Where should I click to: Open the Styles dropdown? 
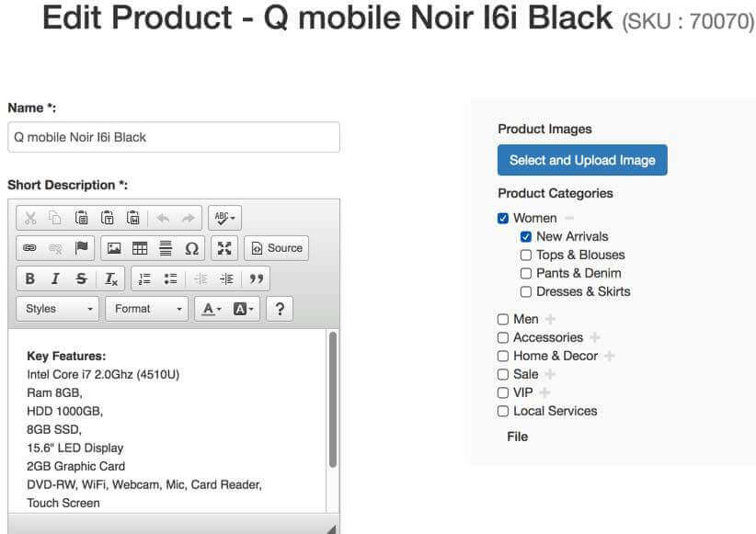pyautogui.click(x=58, y=309)
